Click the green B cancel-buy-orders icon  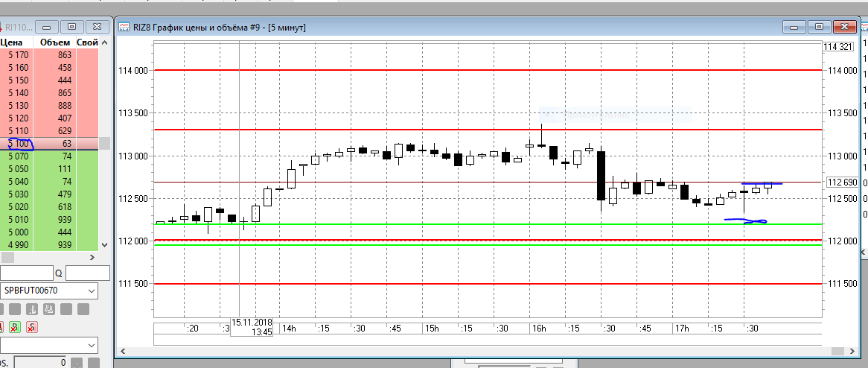point(16,327)
